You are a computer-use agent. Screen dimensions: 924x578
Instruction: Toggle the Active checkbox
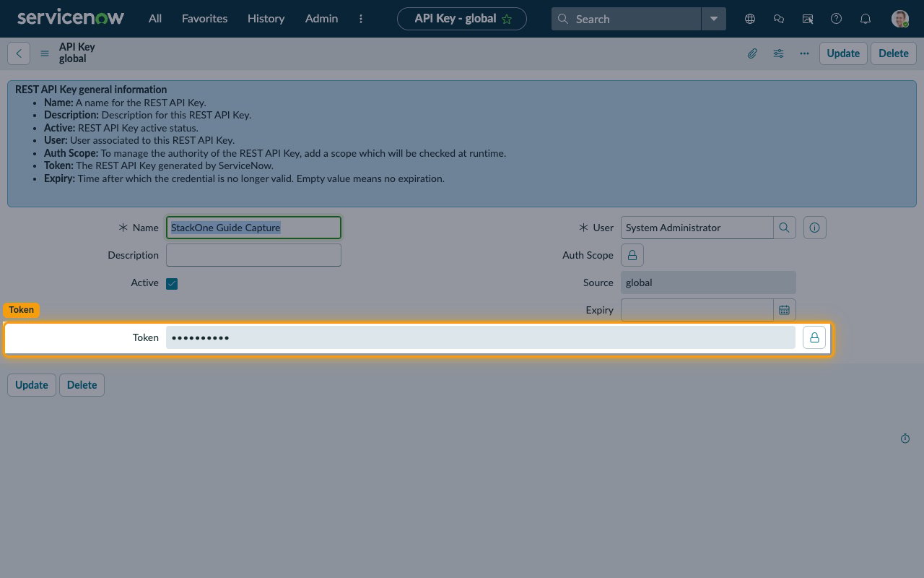coord(172,283)
